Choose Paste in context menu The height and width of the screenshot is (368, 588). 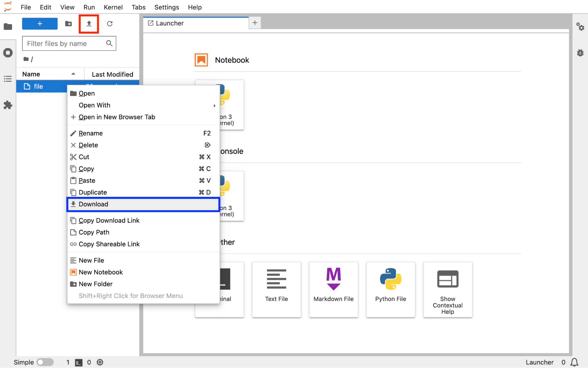click(x=143, y=180)
